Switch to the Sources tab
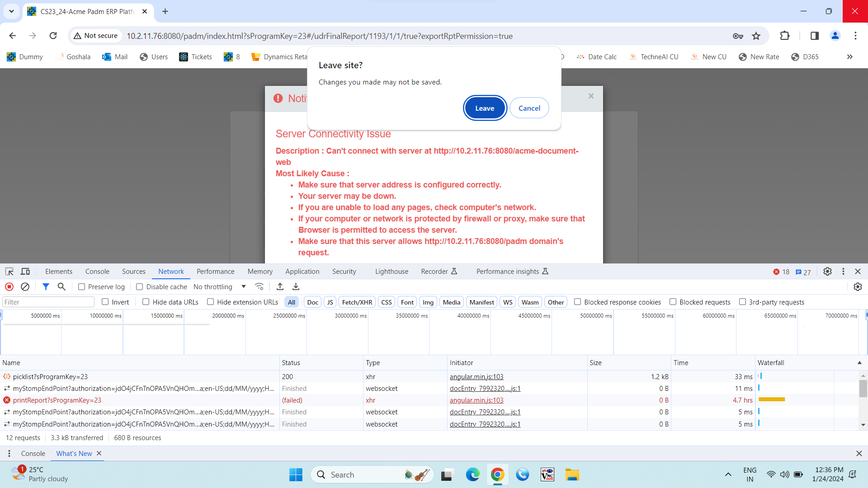 point(134,272)
